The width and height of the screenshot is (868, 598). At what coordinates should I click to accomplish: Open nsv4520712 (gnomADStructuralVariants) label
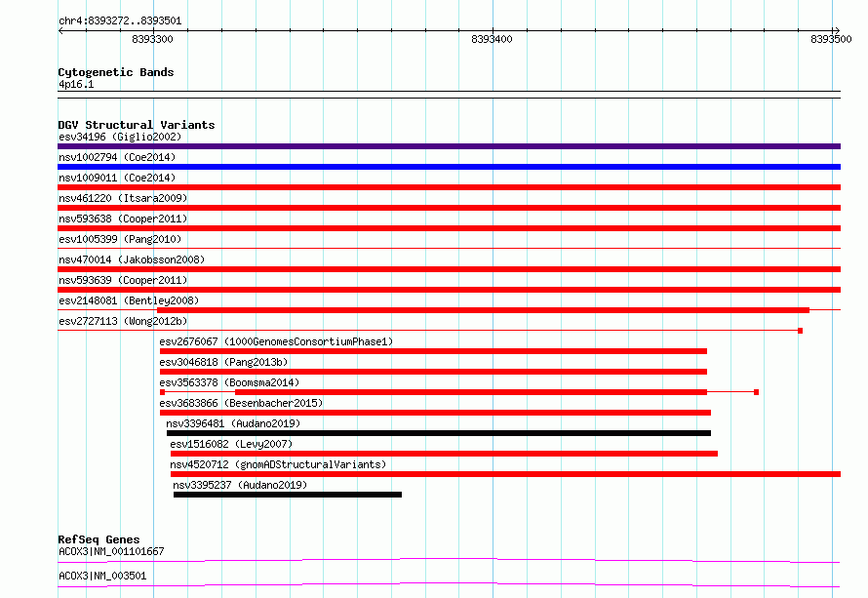click(x=278, y=464)
